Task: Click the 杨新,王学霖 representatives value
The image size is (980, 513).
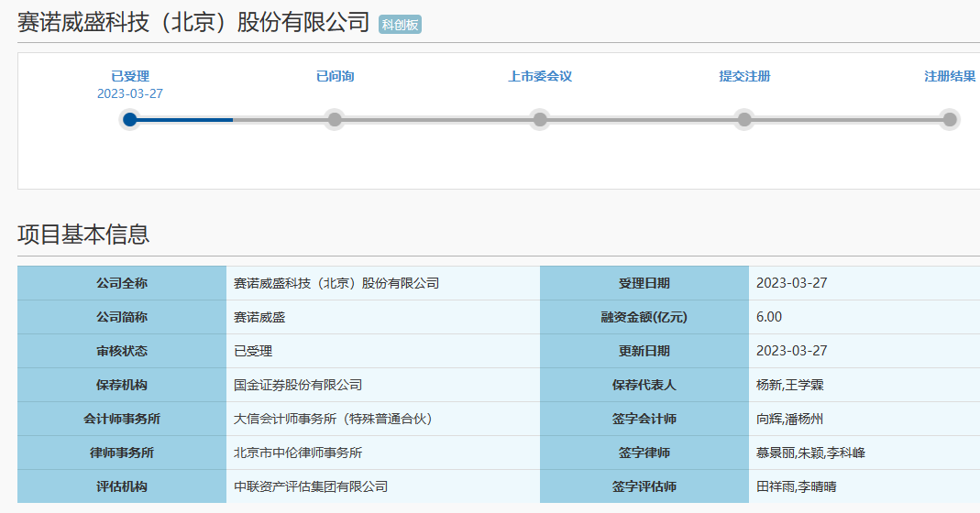Action: (790, 385)
